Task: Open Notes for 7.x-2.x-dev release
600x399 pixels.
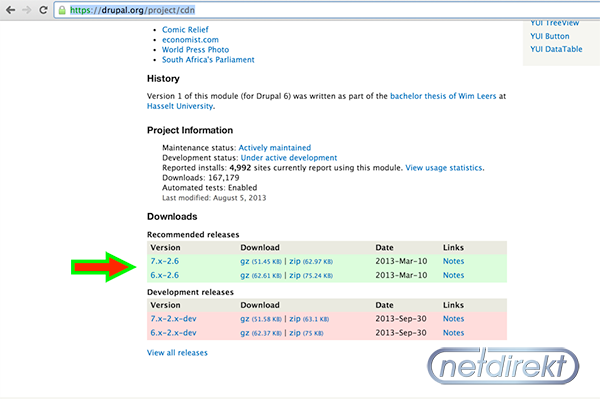Action: 453,319
